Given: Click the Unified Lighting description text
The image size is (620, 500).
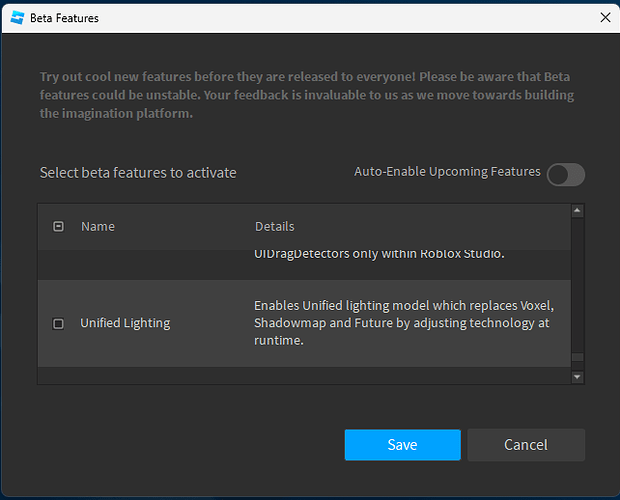Looking at the screenshot, I should click(x=404, y=323).
